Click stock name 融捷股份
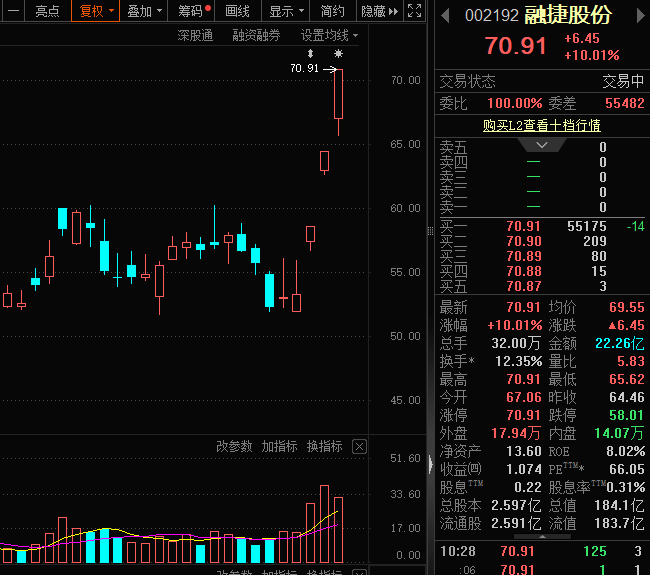Screen dimensions: 650x575 point(568,15)
